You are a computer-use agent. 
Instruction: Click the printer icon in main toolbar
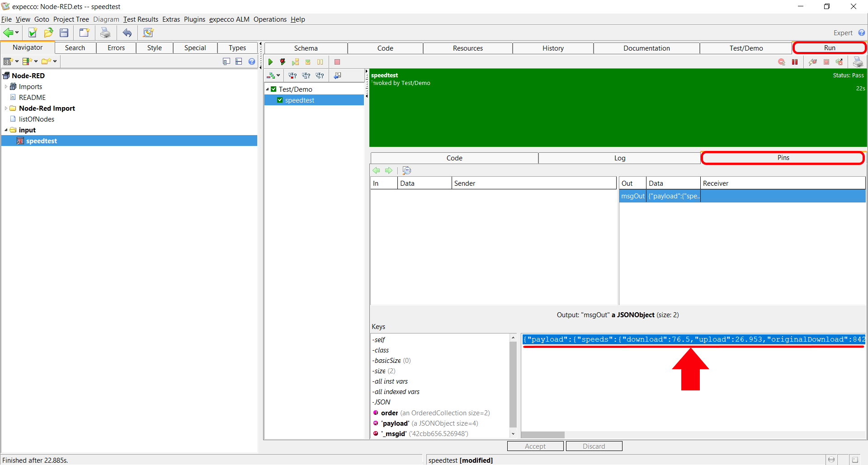(x=105, y=33)
